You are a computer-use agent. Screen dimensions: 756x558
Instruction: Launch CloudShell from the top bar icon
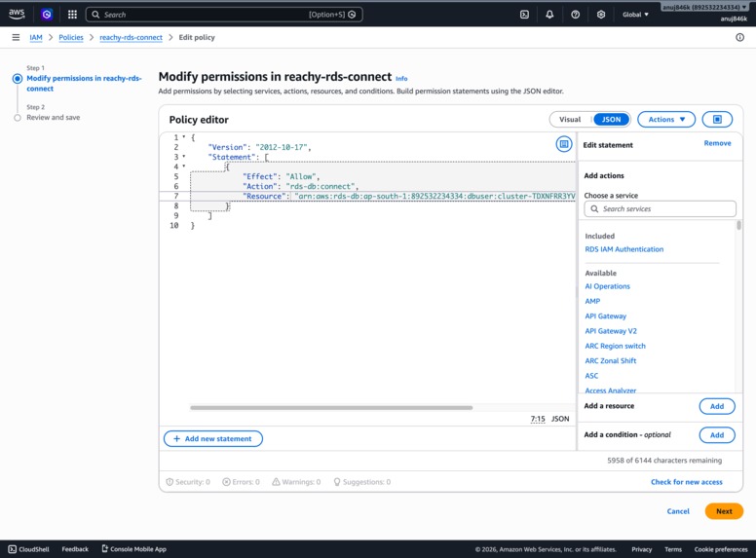(524, 15)
